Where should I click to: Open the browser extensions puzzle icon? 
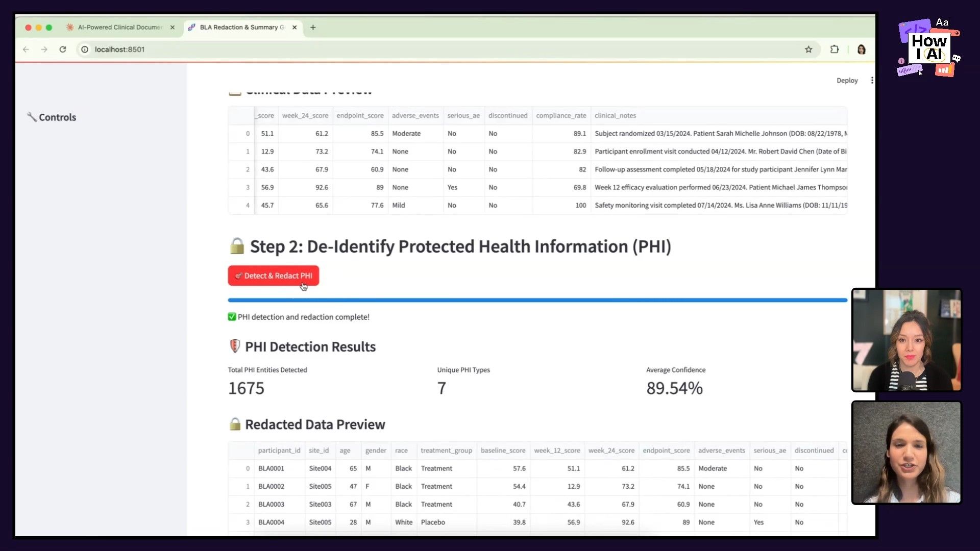coord(835,49)
